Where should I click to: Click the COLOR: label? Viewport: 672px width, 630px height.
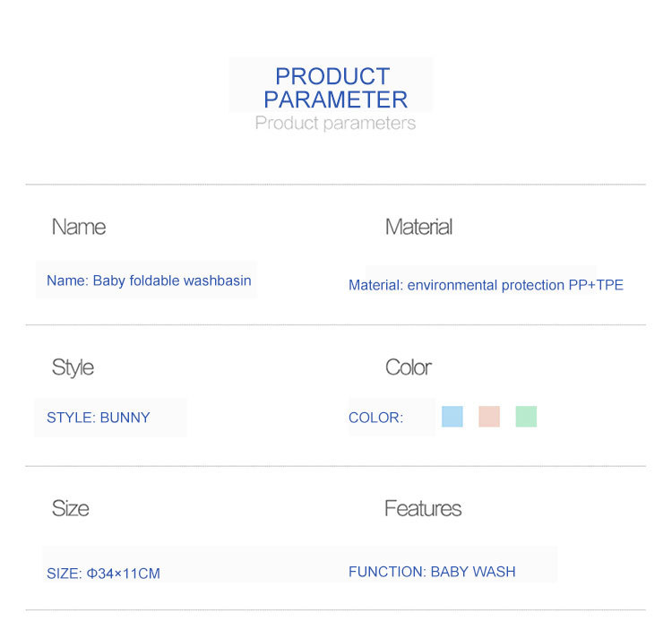pos(375,418)
